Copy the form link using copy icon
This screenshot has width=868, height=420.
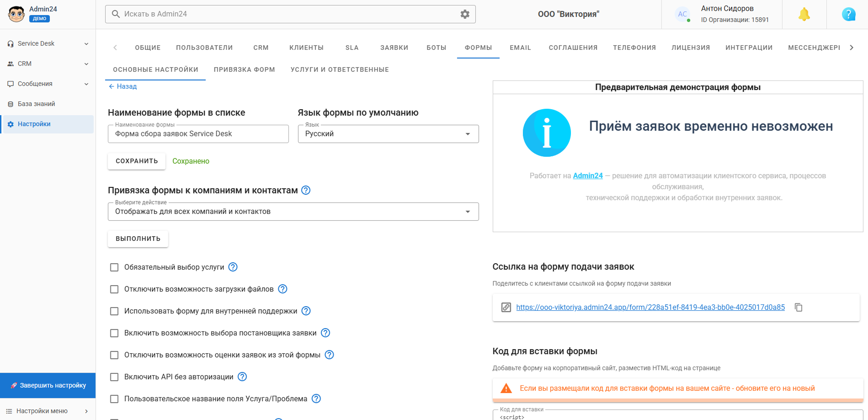pos(799,308)
